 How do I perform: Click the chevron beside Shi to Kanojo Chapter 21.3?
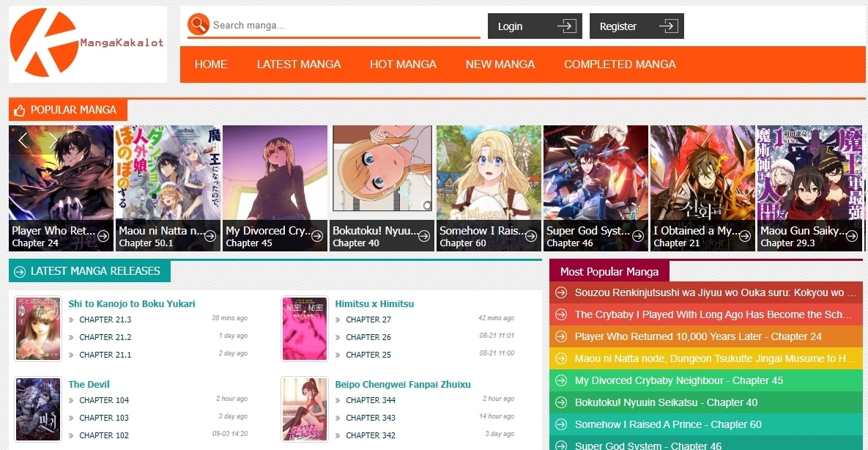pos(71,320)
